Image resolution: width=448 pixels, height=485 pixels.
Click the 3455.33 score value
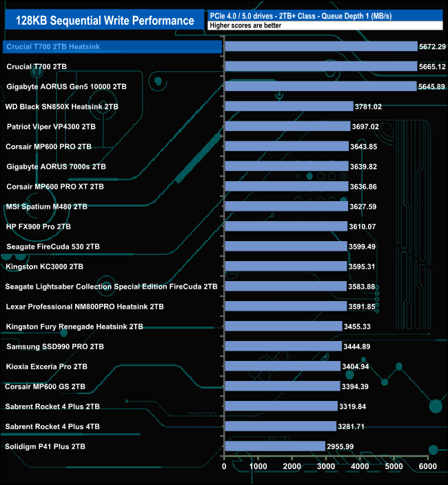click(357, 327)
